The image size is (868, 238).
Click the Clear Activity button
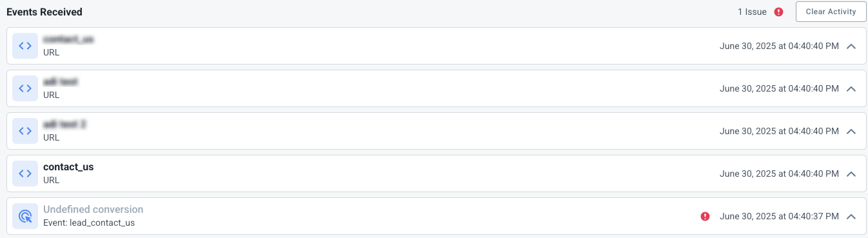coord(831,12)
